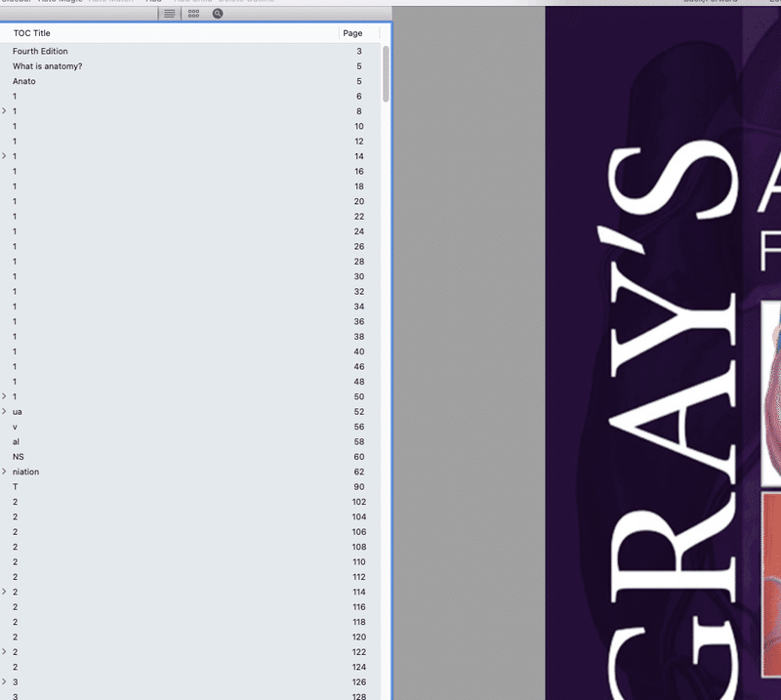The image size is (781, 700).
Task: Select the outline row for page 30
Action: pyautogui.click(x=190, y=276)
